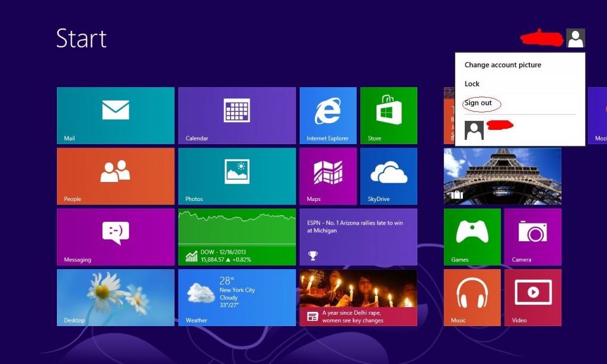Open the Photos tile
The width and height of the screenshot is (607, 364).
tap(237, 176)
